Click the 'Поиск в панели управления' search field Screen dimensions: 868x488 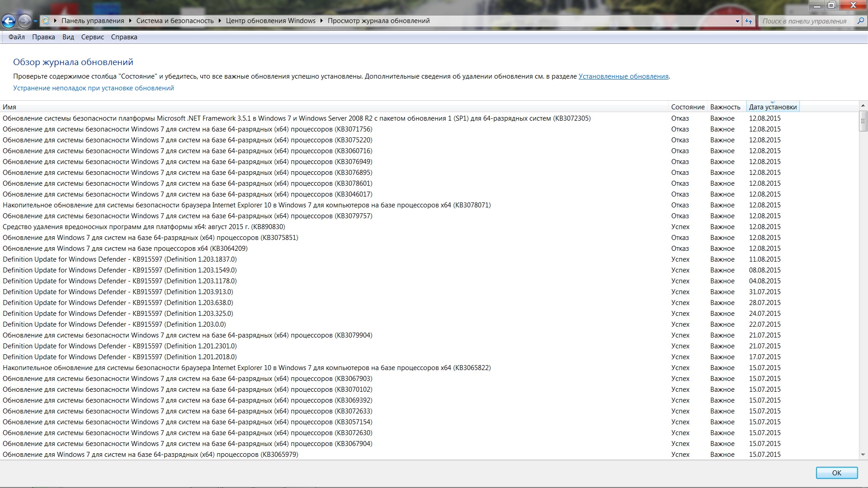pos(805,21)
